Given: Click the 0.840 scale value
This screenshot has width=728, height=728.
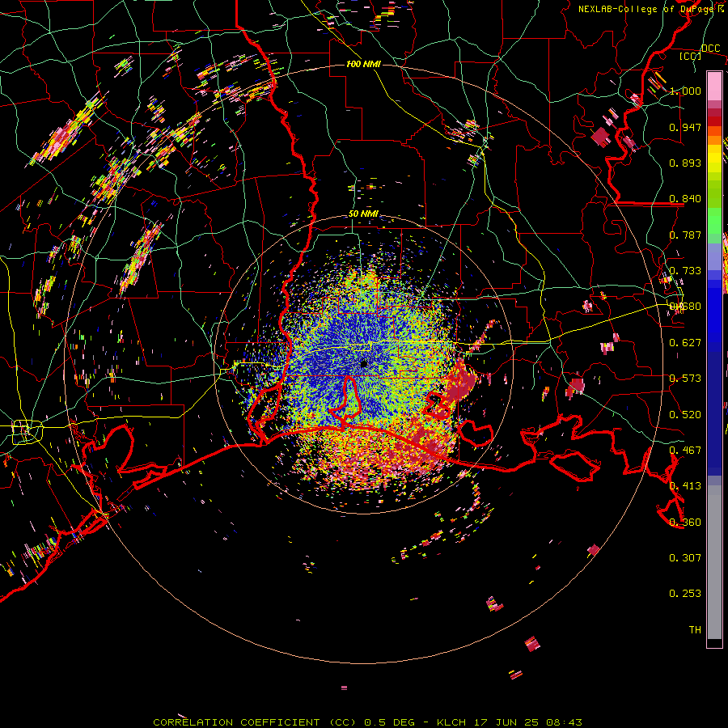Looking at the screenshot, I should [685, 199].
